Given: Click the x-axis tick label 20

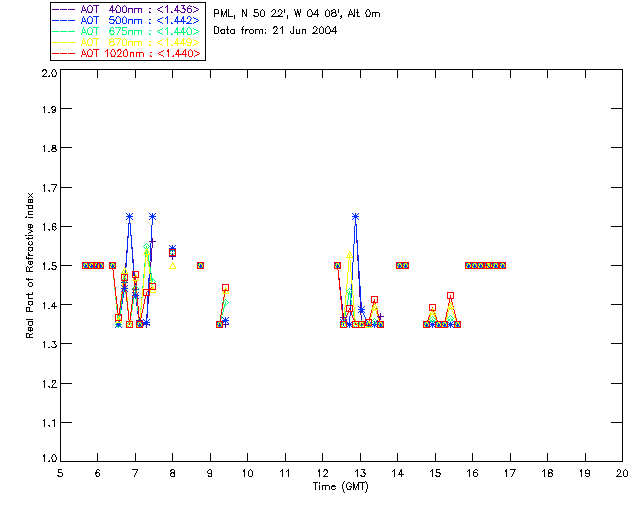Looking at the screenshot, I should tap(622, 473).
